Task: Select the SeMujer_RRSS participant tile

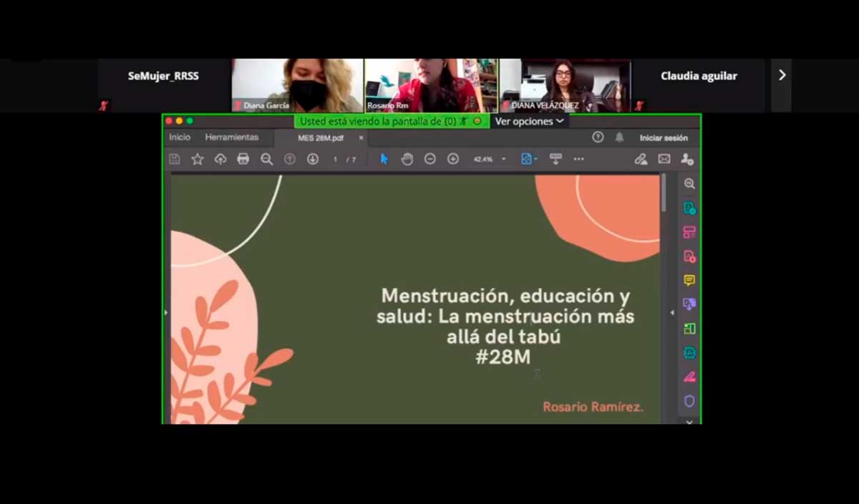Action: tap(163, 86)
